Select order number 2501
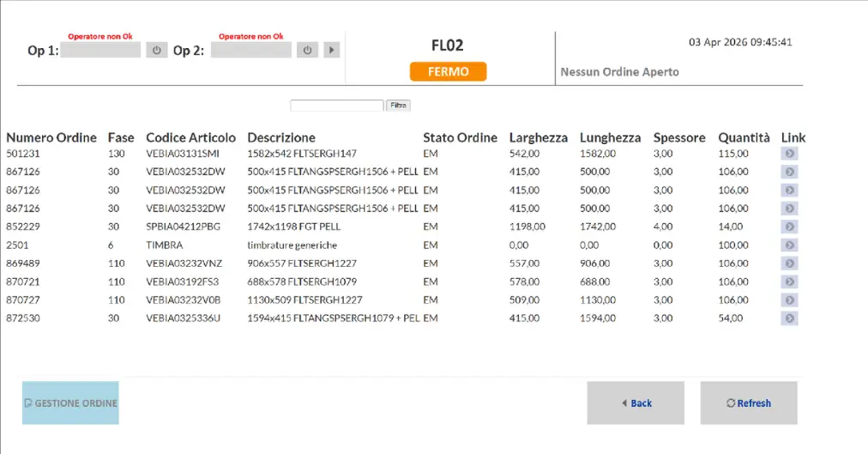Image resolution: width=868 pixels, height=454 pixels. coord(17,245)
